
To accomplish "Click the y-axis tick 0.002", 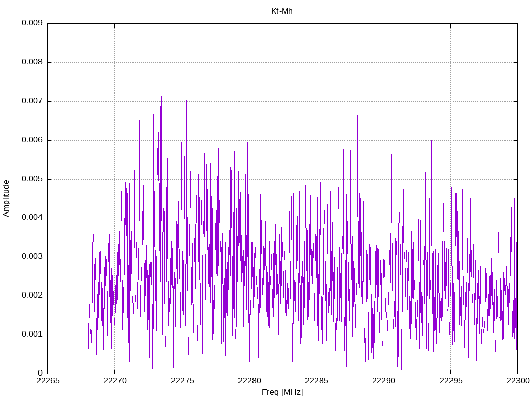I will click(x=32, y=296).
